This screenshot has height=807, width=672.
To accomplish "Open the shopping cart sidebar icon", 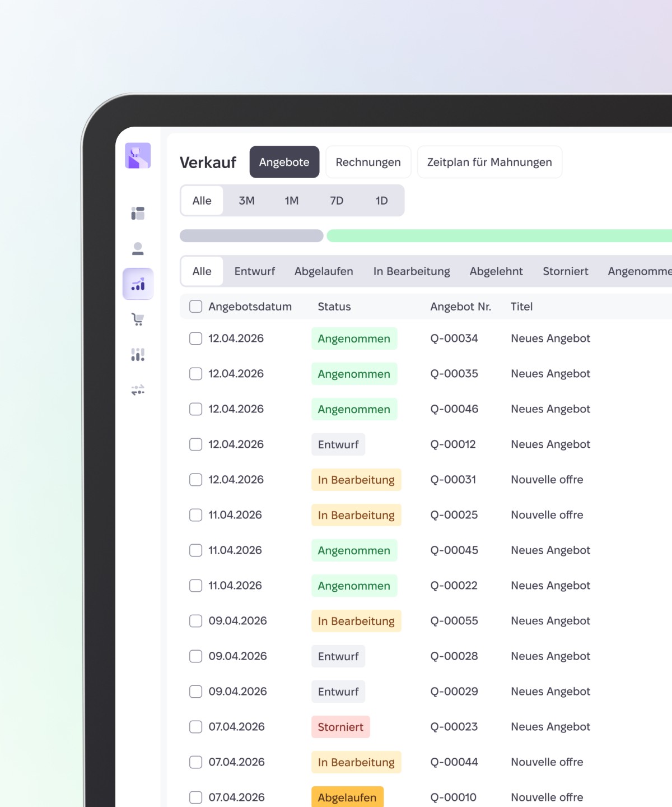I will point(138,319).
